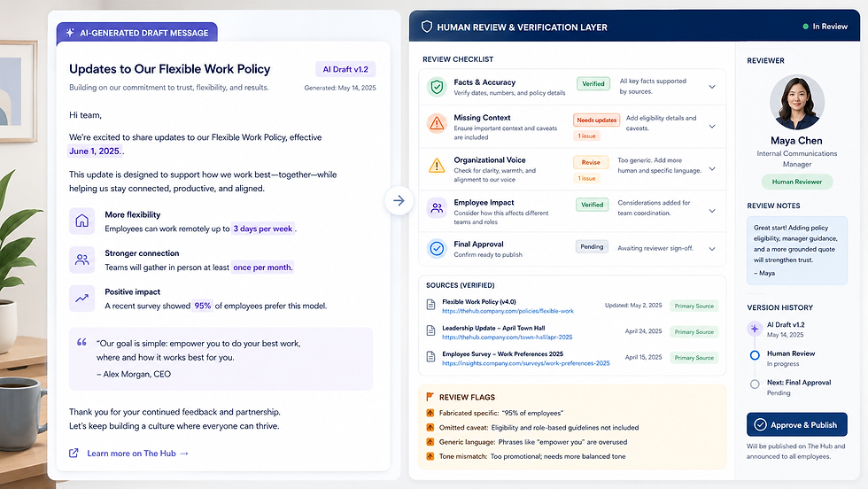Click the checkmark icon in Approve & Publish

(x=760, y=424)
